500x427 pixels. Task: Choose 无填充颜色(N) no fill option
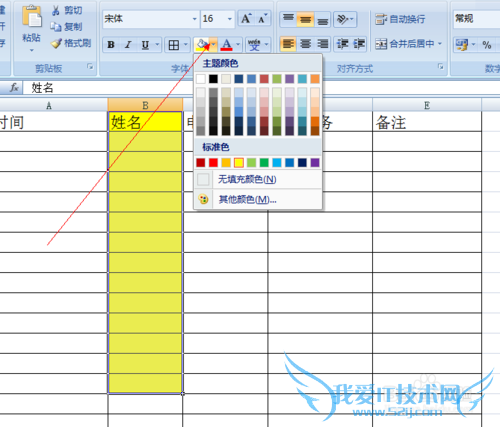coord(258,179)
